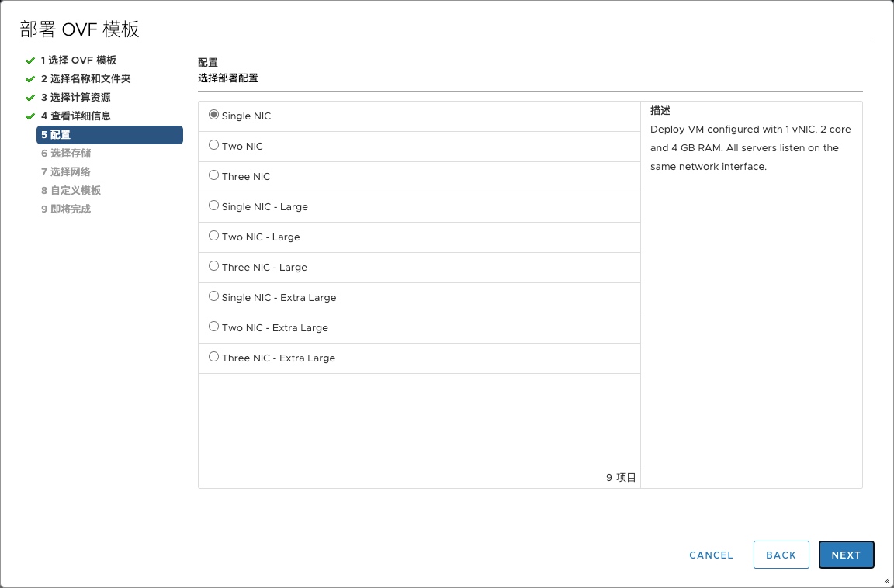Select the Single NIC radio button

(213, 115)
